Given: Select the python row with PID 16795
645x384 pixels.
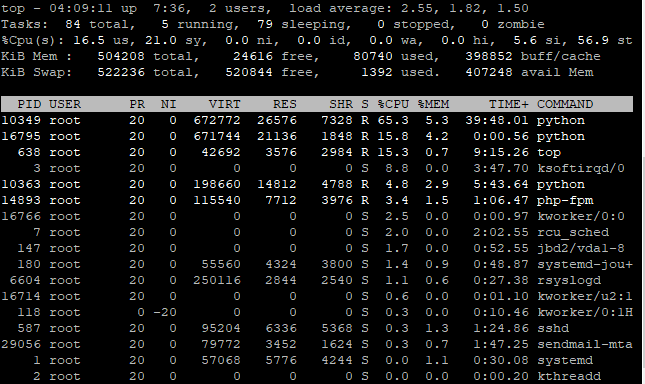Looking at the screenshot, I should click(x=317, y=136).
